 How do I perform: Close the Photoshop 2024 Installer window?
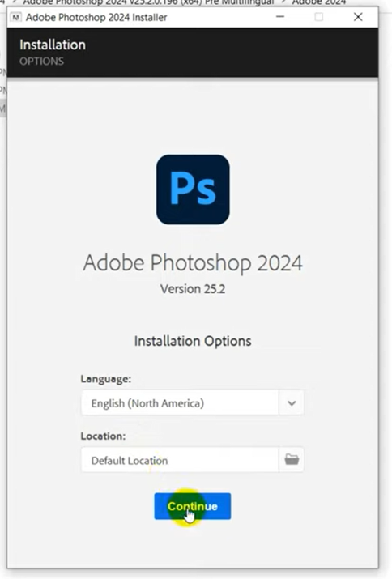pyautogui.click(x=358, y=17)
